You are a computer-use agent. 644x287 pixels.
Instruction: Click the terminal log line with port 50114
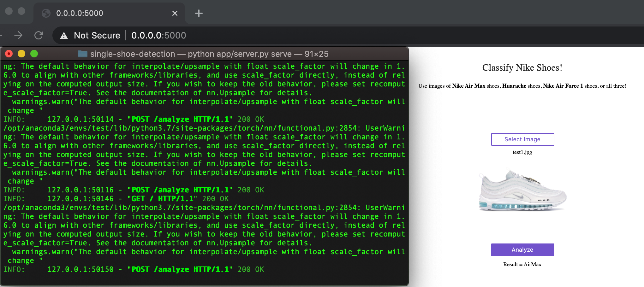pos(134,119)
